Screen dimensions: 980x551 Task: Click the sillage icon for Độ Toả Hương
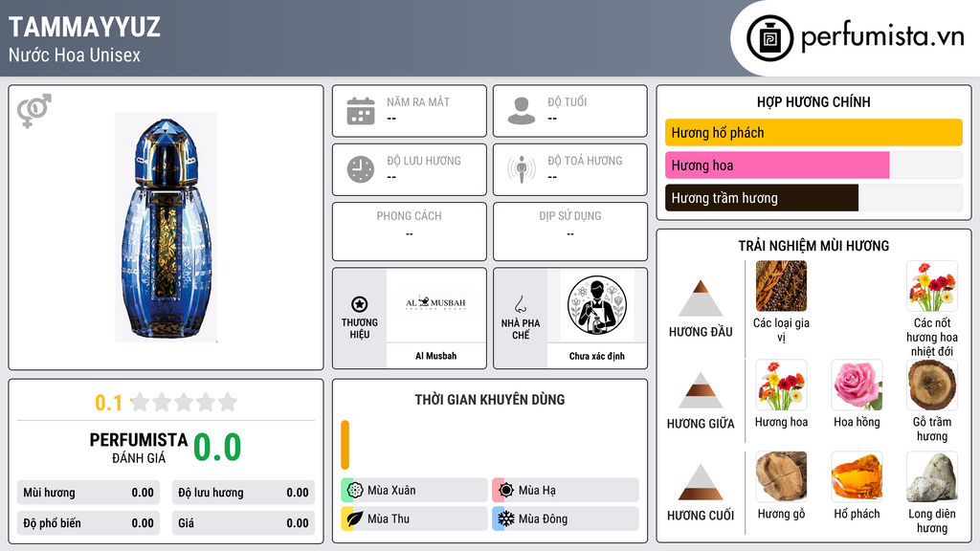(522, 169)
